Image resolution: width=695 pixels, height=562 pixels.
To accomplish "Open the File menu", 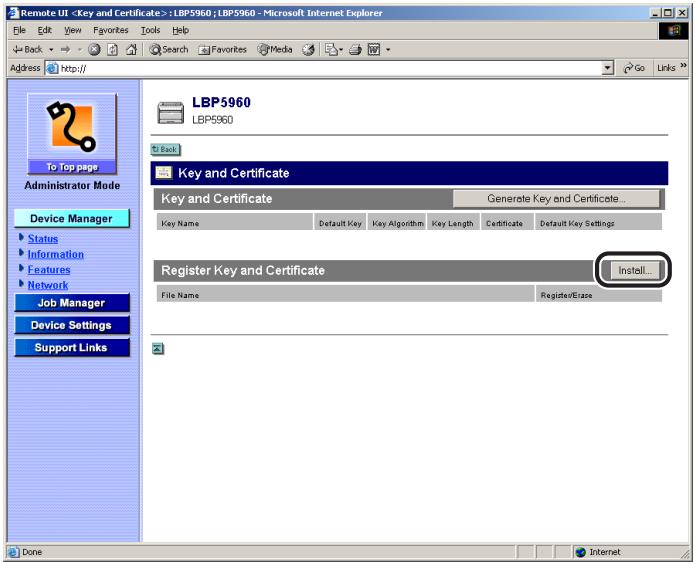I will (x=20, y=30).
